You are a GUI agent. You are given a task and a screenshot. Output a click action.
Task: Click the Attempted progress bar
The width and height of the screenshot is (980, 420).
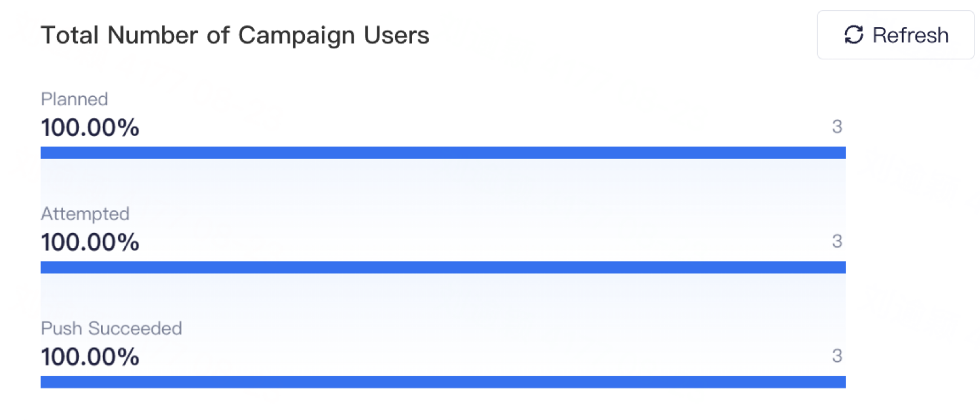click(443, 267)
